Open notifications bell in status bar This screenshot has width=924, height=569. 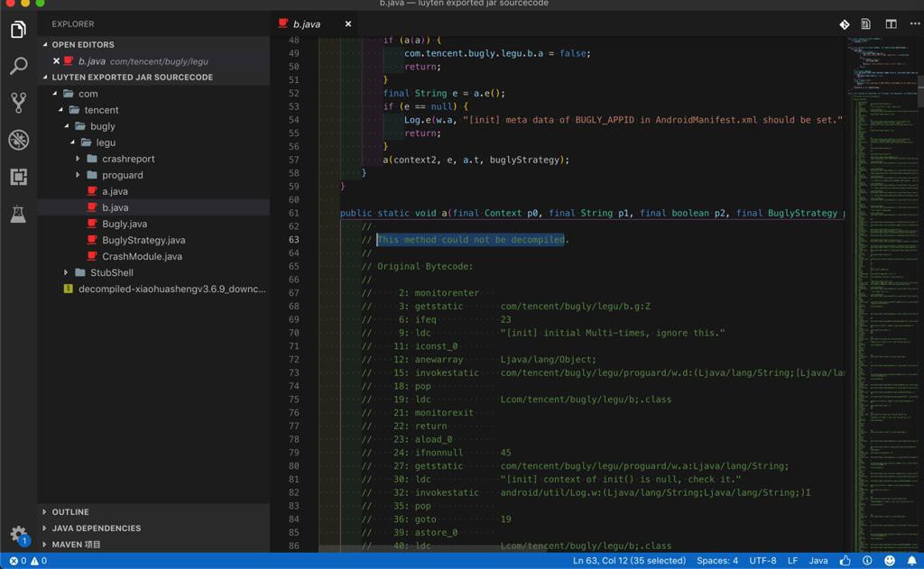(x=911, y=560)
